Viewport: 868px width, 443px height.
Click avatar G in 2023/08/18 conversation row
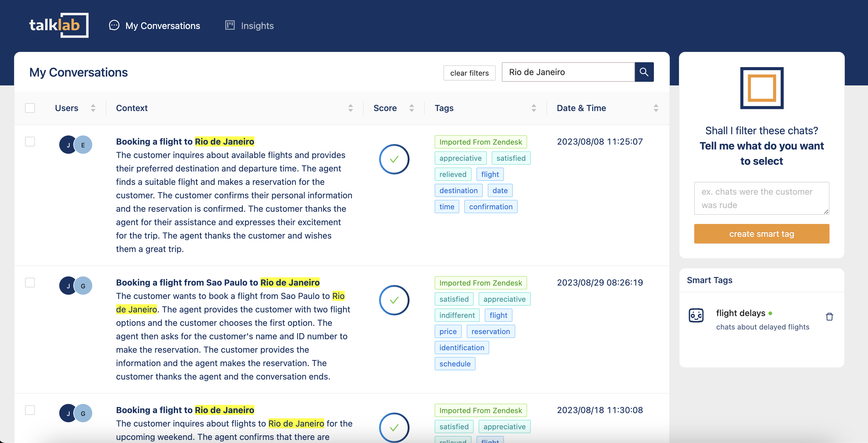(x=83, y=413)
